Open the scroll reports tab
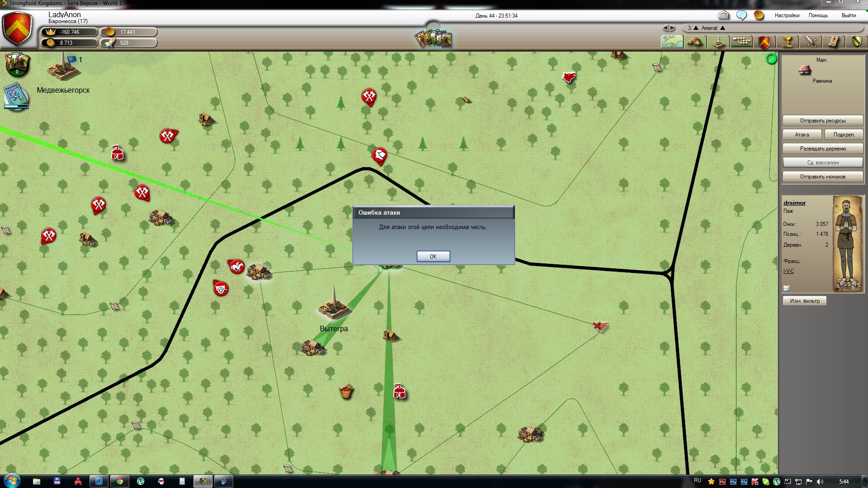Image resolution: width=868 pixels, height=488 pixels. 833,42
